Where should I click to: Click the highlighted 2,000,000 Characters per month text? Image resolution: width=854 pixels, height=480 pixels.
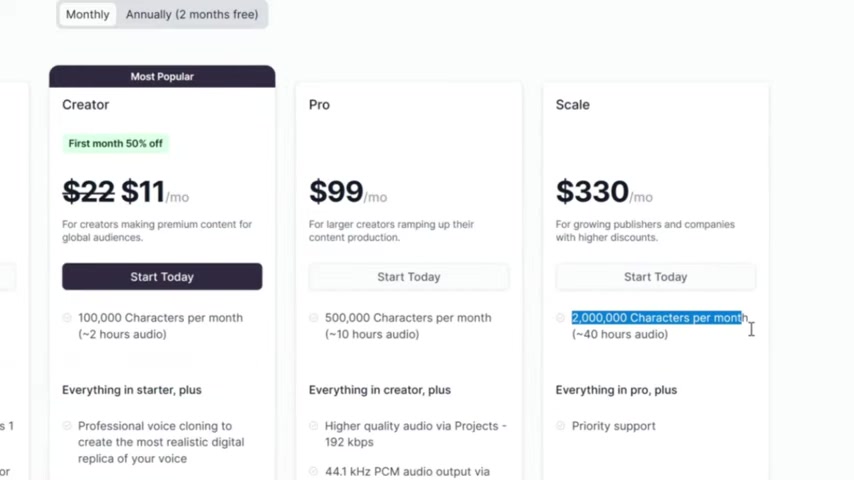660,318
